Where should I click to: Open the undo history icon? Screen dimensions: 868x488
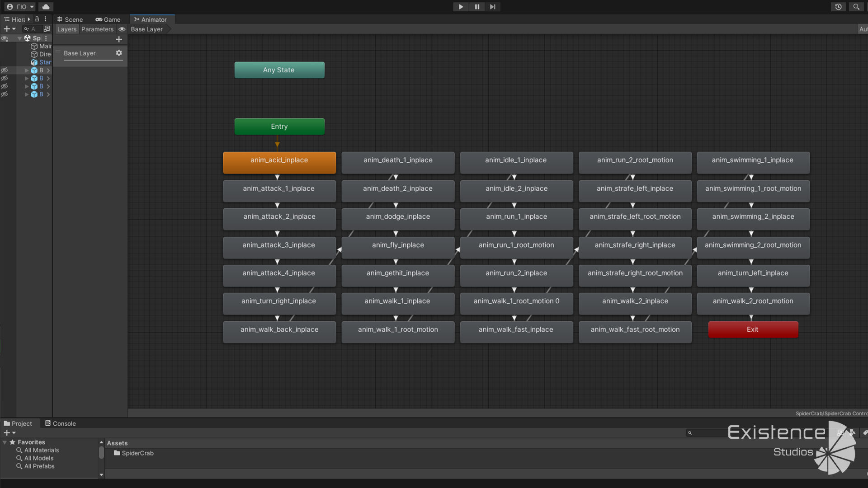[x=838, y=7]
